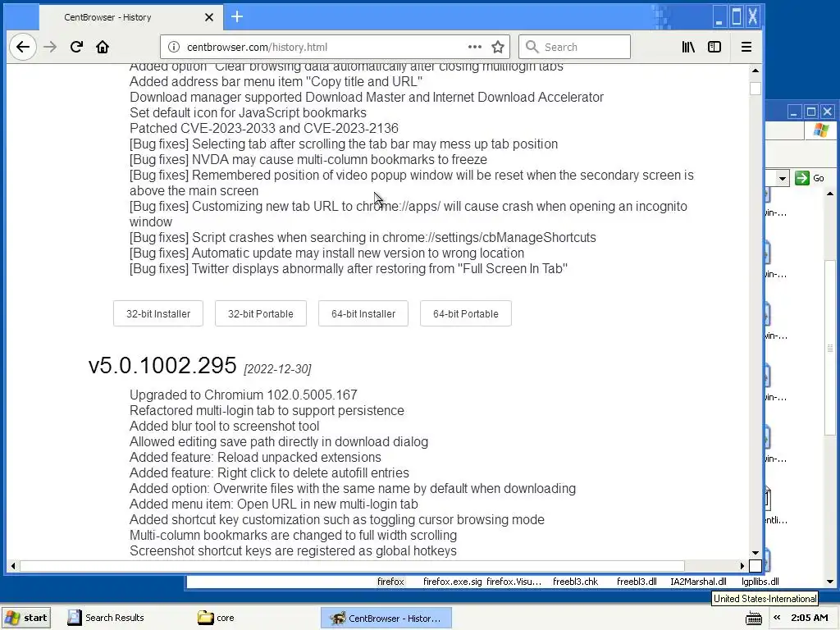Select firefox.Visu... file in core folder window
This screenshot has width=840, height=630.
(514, 582)
